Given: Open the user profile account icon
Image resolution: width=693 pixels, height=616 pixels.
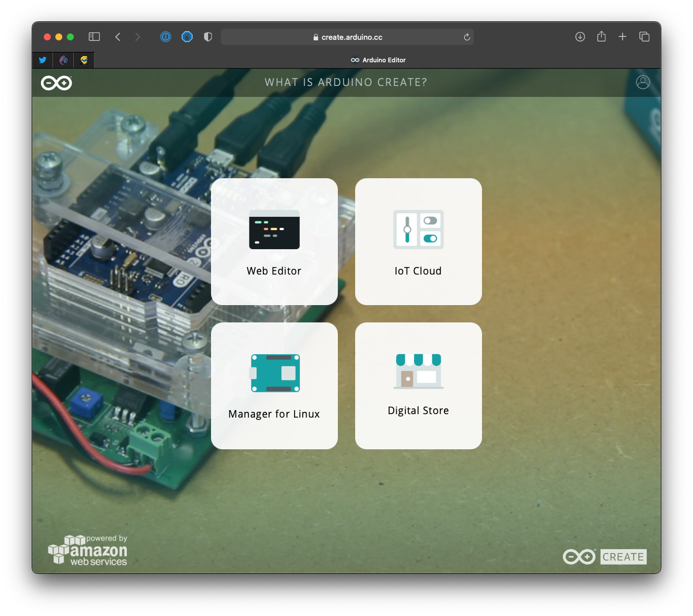Looking at the screenshot, I should click(642, 82).
